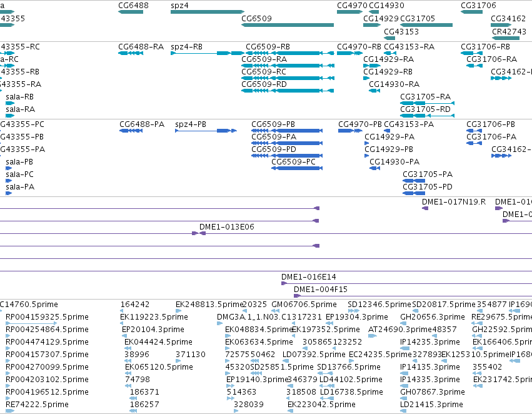This screenshot has width=532, height=414.
Task: Select transcript CG31706-RB
Action: [x=485, y=46]
